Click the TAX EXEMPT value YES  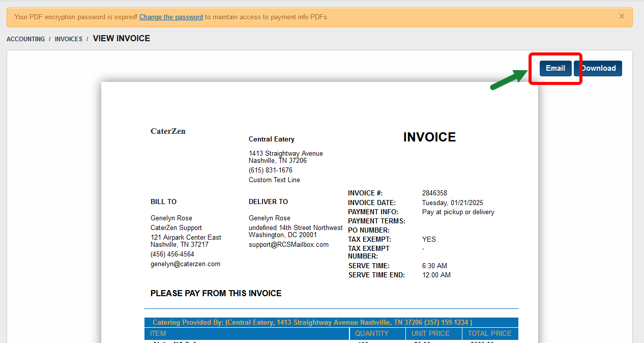click(x=429, y=239)
